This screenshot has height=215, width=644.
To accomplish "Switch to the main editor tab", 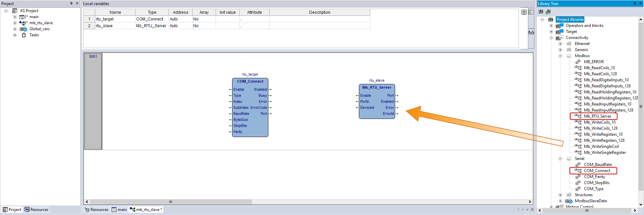I will [119, 210].
